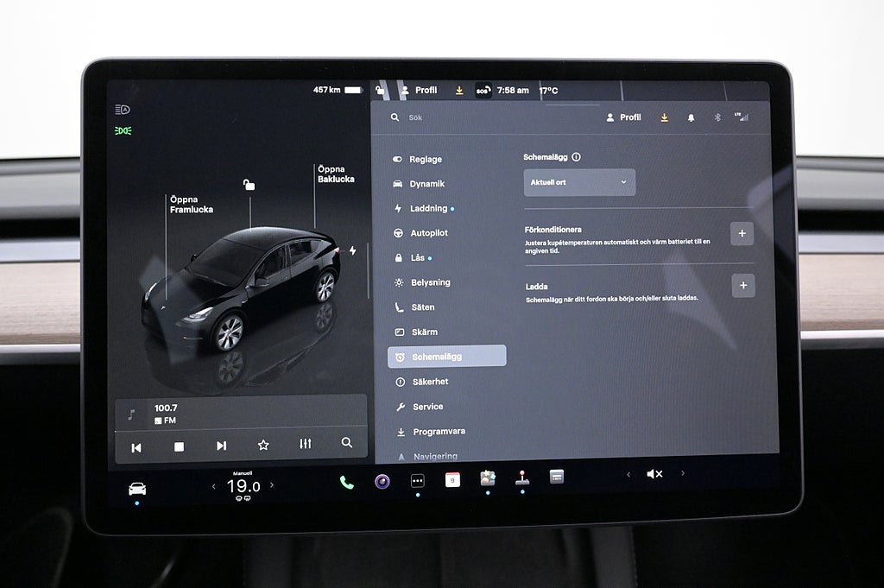Open the three-dots app launcher
Image resolution: width=884 pixels, height=588 pixels.
click(417, 481)
